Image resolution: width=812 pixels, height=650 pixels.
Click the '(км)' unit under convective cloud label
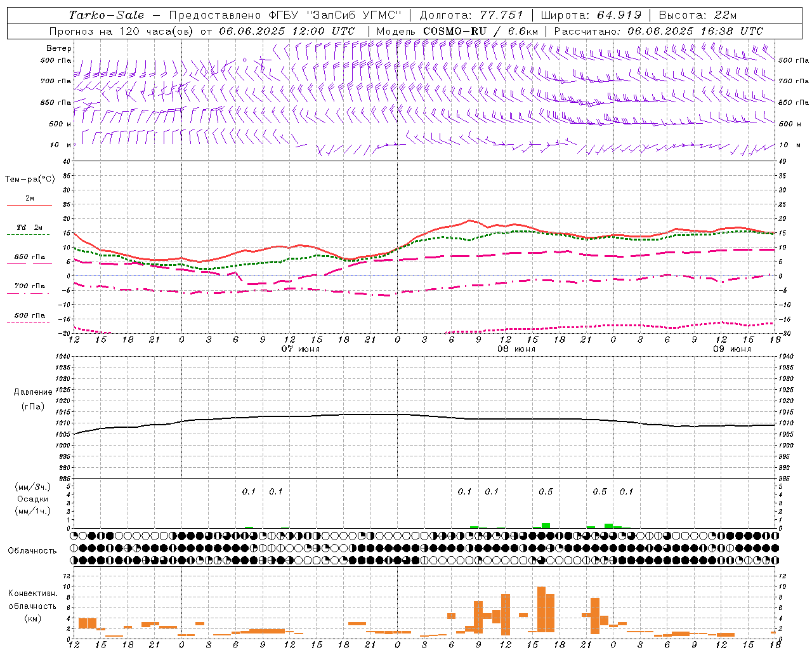[x=33, y=618]
